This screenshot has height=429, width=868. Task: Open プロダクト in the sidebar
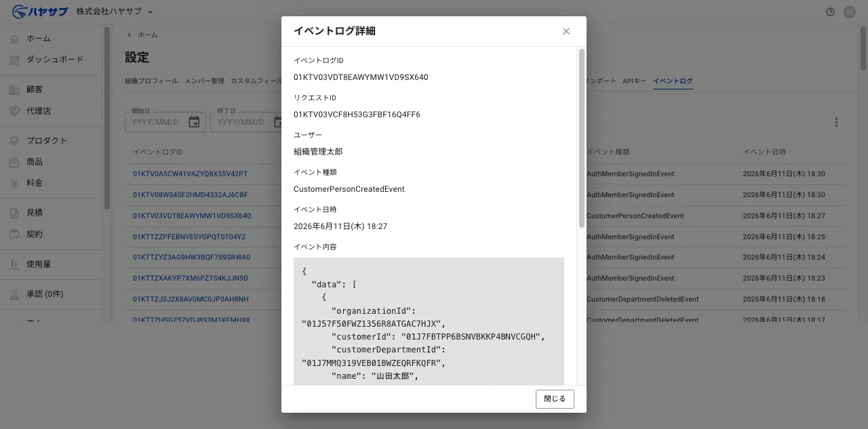click(x=51, y=141)
